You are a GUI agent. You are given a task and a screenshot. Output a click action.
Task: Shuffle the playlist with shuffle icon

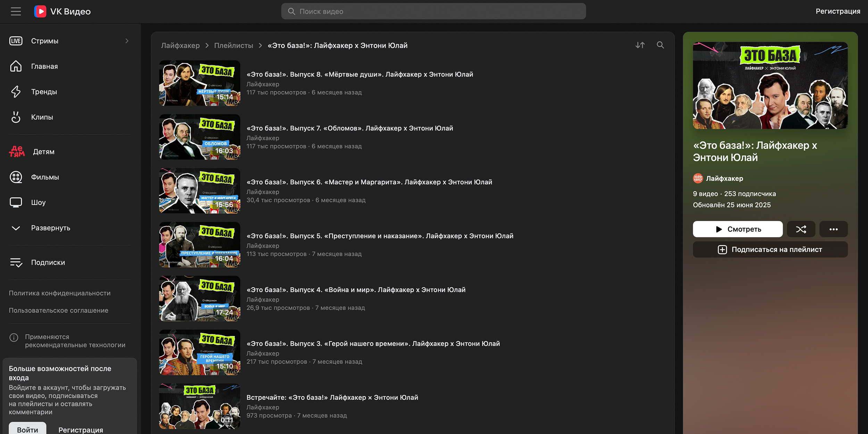[x=801, y=229]
